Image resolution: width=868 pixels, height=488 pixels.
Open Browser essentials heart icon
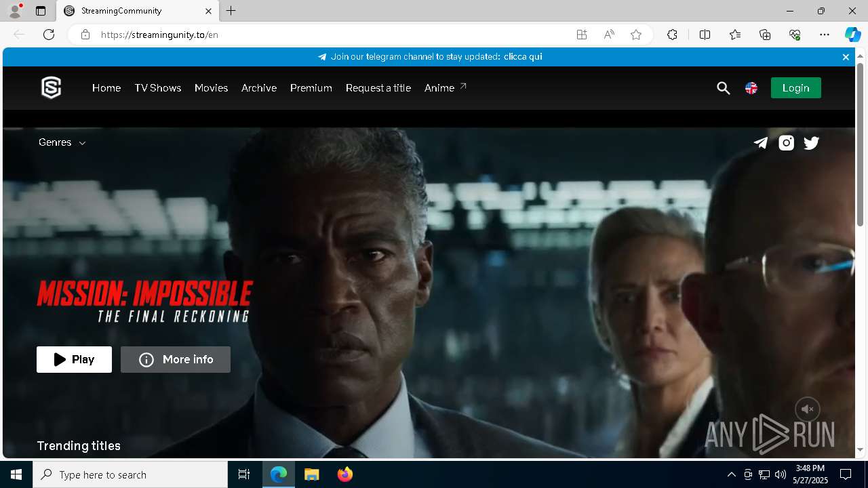795,35
